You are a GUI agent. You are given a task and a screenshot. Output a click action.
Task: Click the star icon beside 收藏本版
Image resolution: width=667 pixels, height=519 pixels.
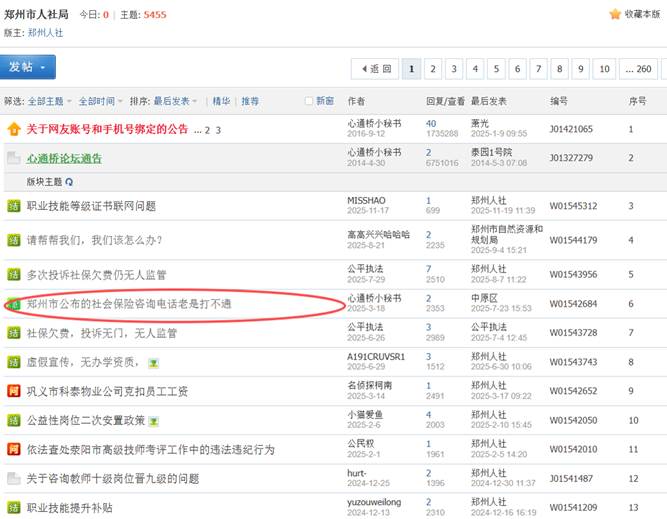pyautogui.click(x=615, y=14)
